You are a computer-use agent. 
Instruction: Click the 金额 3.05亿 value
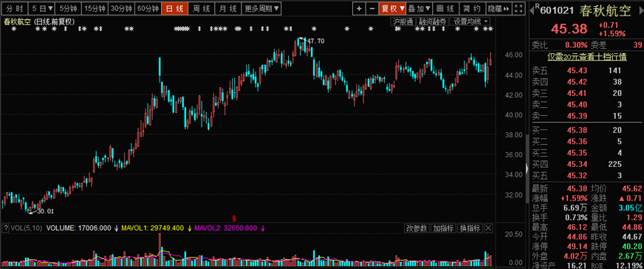630,208
